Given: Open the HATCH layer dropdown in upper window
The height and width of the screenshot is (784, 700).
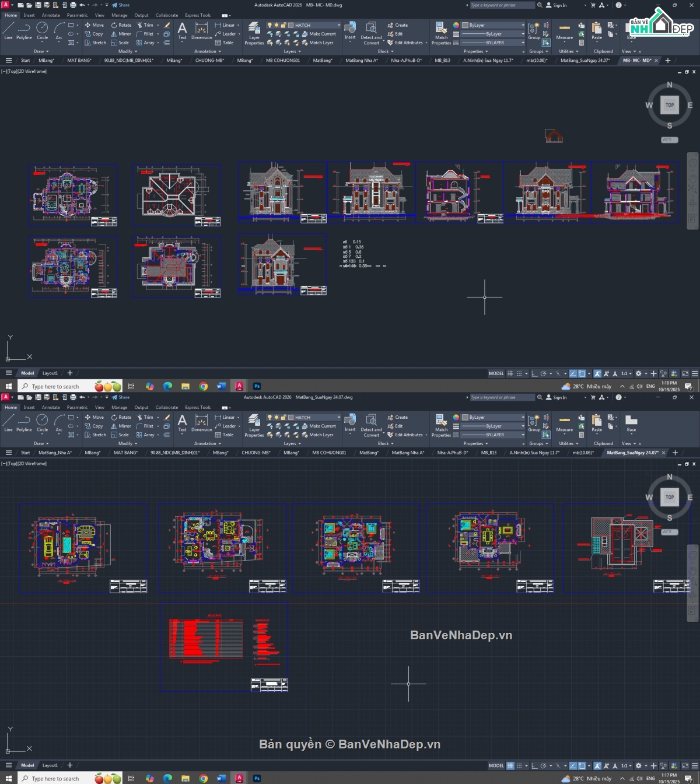Looking at the screenshot, I should [338, 25].
